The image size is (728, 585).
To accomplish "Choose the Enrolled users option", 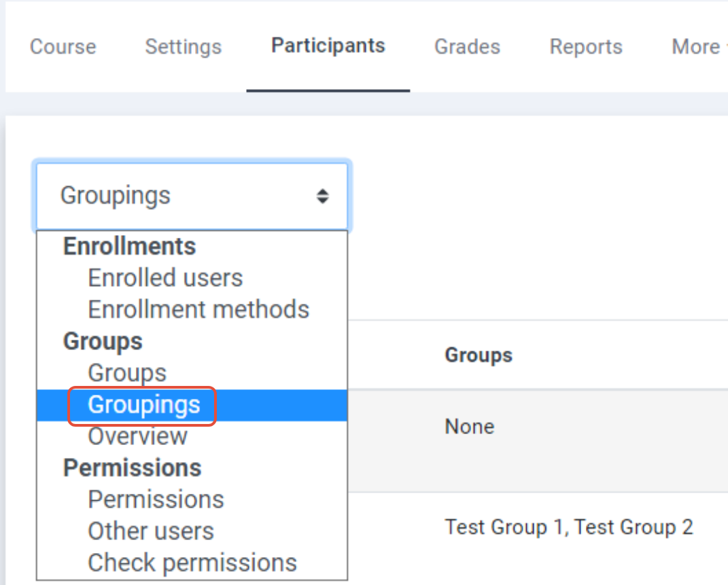I will coord(165,278).
